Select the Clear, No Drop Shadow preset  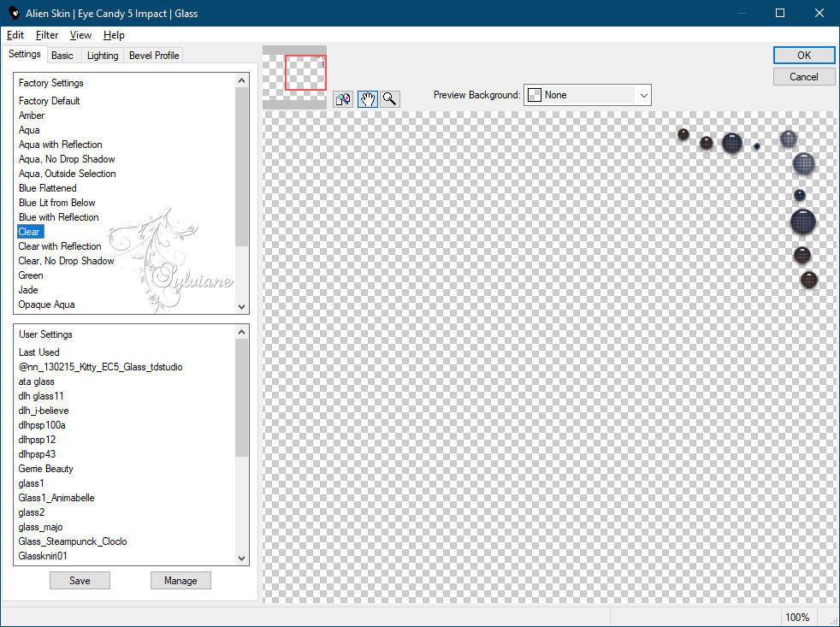[66, 260]
